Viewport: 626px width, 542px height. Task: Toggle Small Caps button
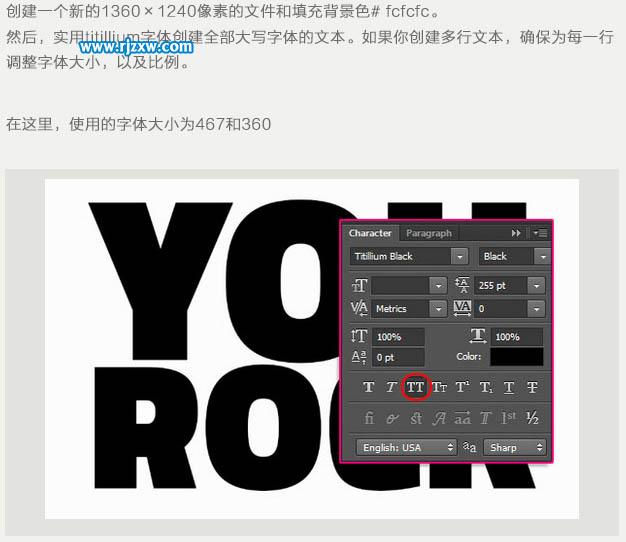tap(439, 387)
